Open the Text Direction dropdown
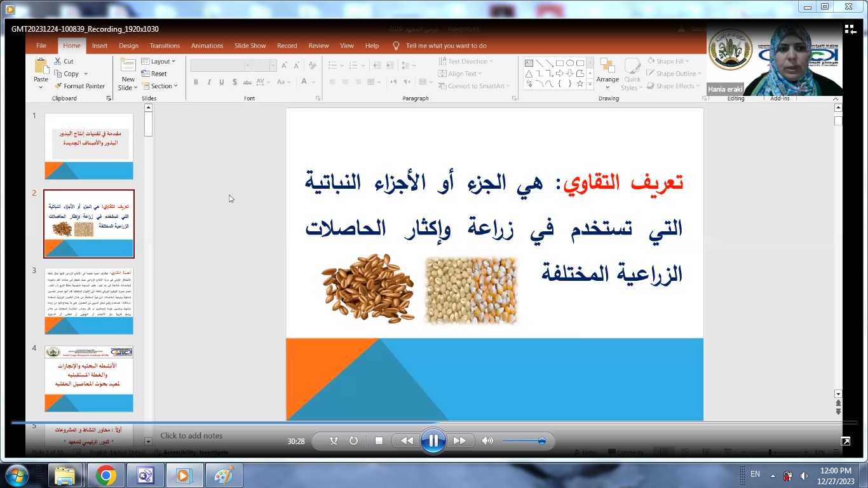868x488 pixels. tap(466, 61)
